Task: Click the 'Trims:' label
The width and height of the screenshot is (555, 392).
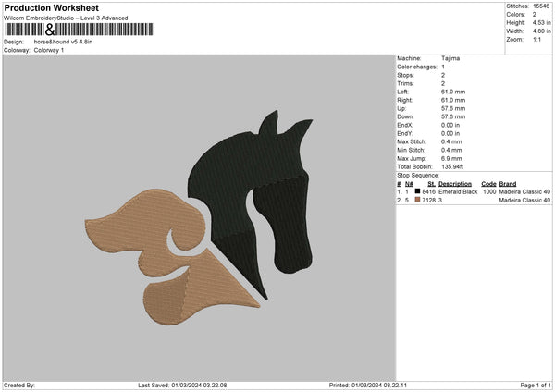Action: pyautogui.click(x=405, y=83)
